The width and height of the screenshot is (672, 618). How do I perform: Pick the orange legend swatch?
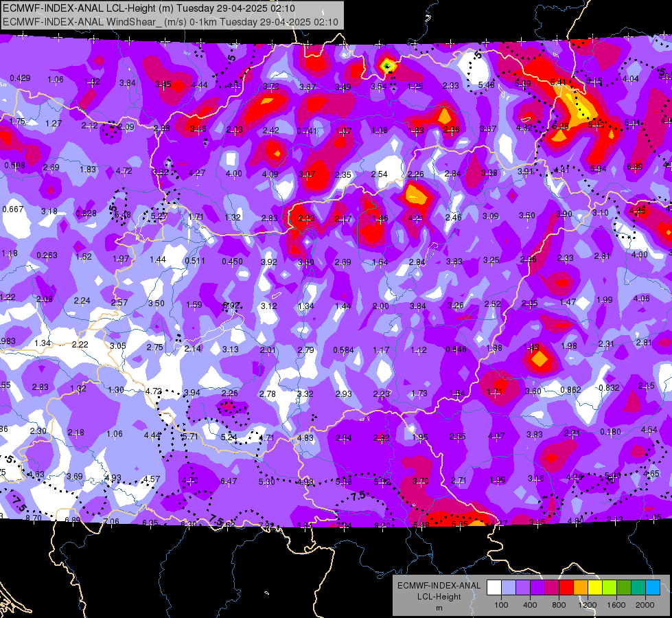pyautogui.click(x=581, y=588)
